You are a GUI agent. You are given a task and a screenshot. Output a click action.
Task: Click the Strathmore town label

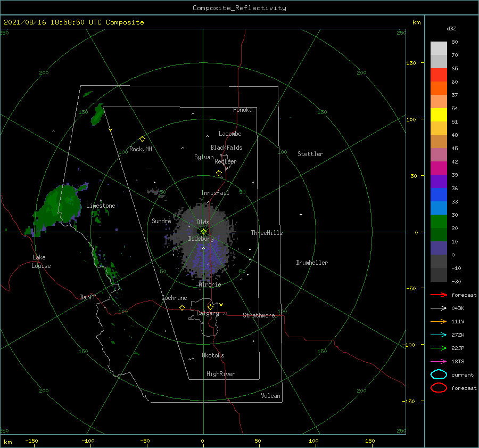pyautogui.click(x=259, y=315)
